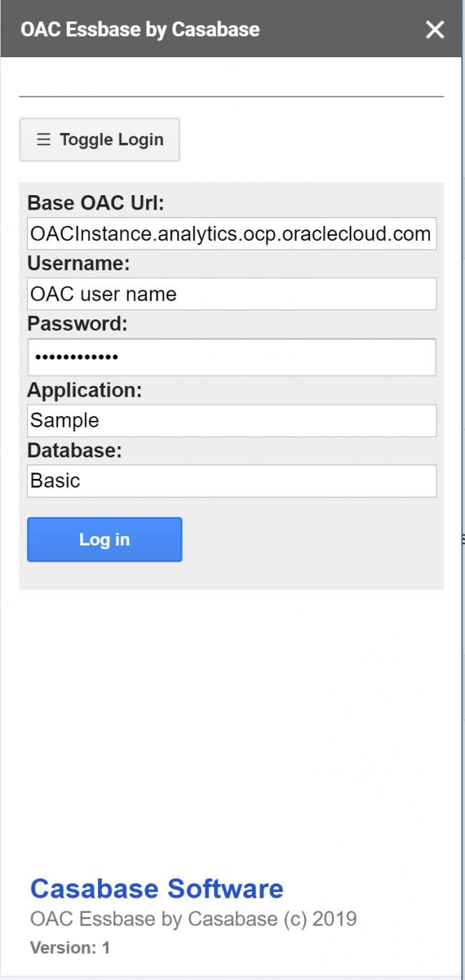Click the panel title OAC Essbase by Casabase
This screenshot has height=980, width=465.
[140, 29]
